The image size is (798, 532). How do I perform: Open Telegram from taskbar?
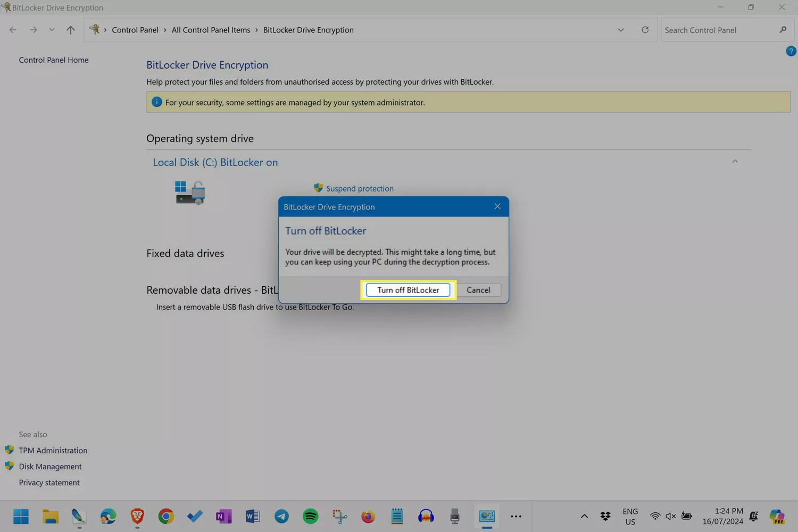(281, 517)
